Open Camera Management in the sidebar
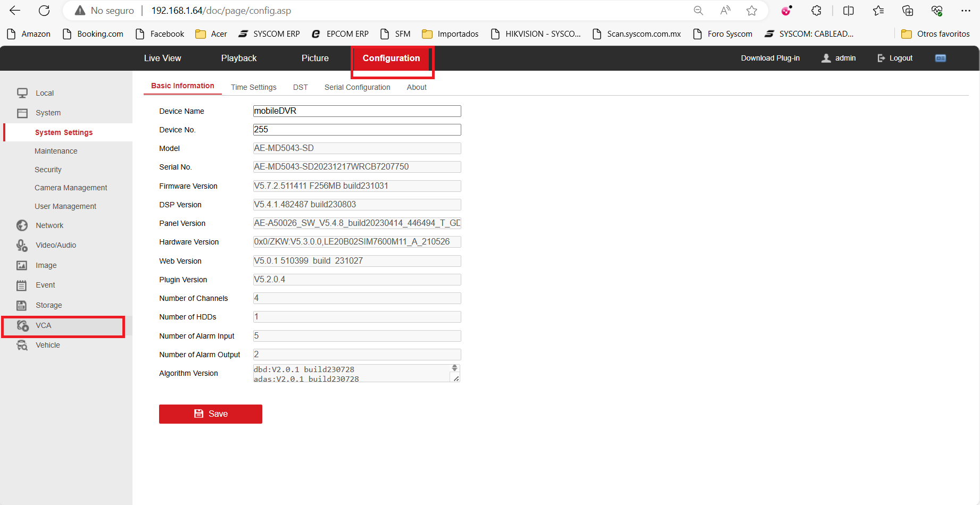The height and width of the screenshot is (505, 980). [71, 188]
